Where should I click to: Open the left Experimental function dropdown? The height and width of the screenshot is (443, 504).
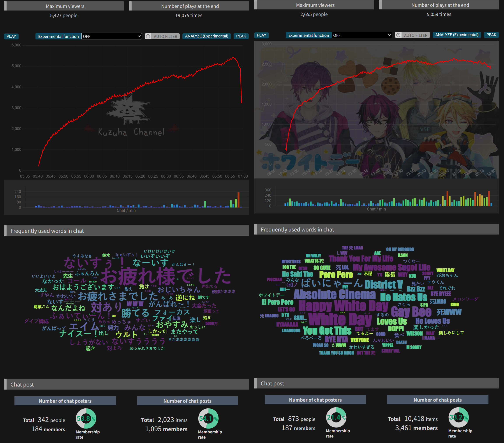click(x=111, y=36)
